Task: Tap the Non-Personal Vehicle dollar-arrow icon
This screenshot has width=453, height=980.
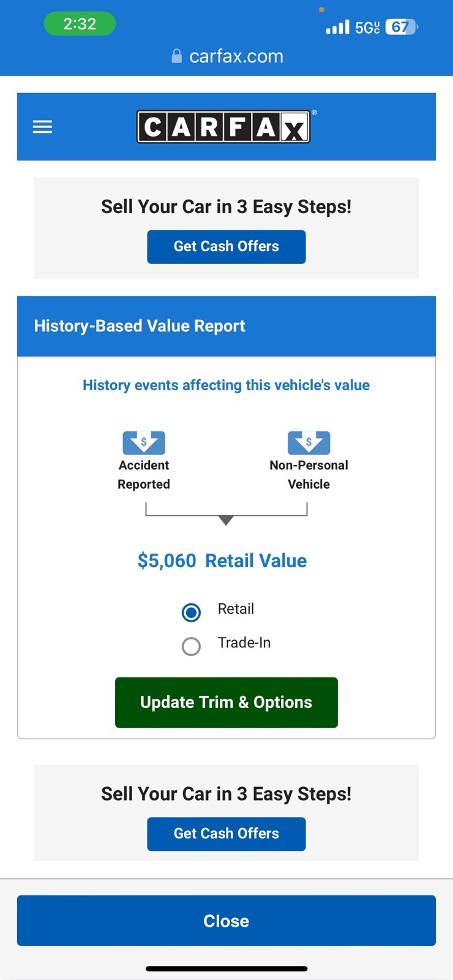Action: pyautogui.click(x=309, y=442)
